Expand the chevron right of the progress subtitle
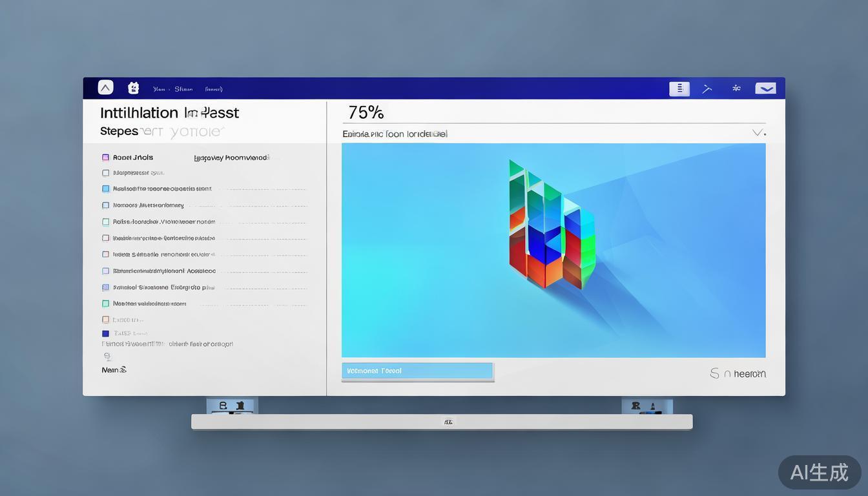 pyautogui.click(x=759, y=133)
